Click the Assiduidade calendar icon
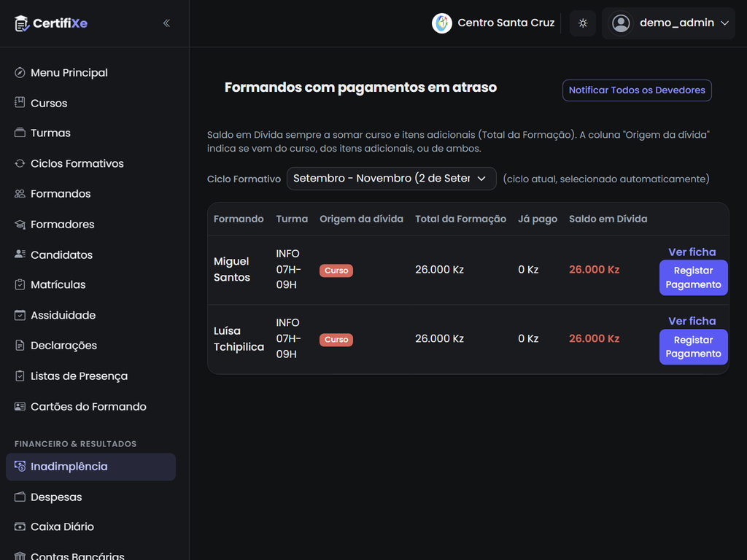747x560 pixels. 20,315
